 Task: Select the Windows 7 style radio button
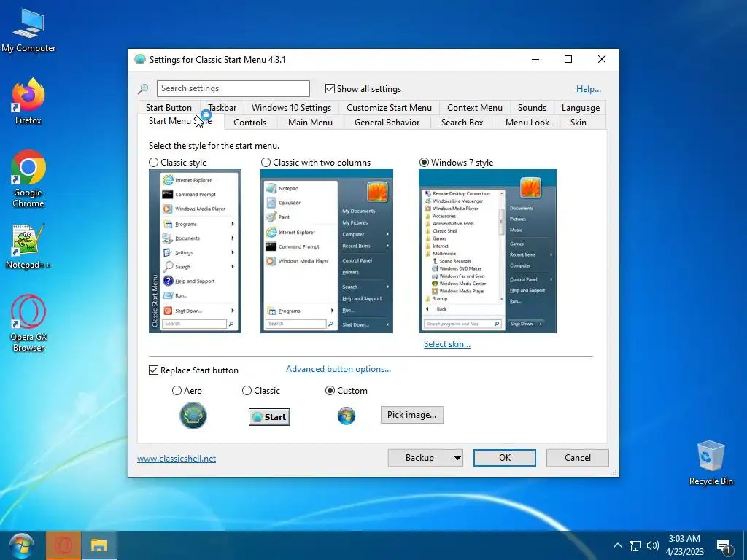[x=424, y=163]
